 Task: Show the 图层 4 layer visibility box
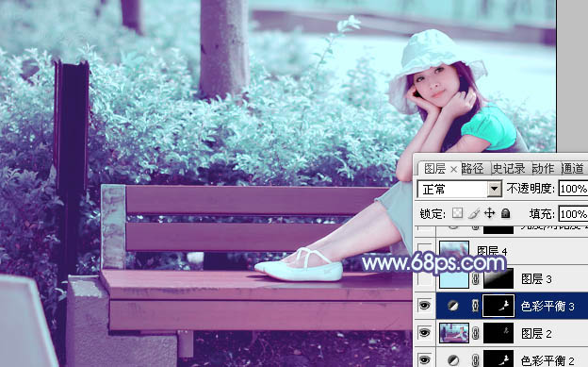point(424,250)
